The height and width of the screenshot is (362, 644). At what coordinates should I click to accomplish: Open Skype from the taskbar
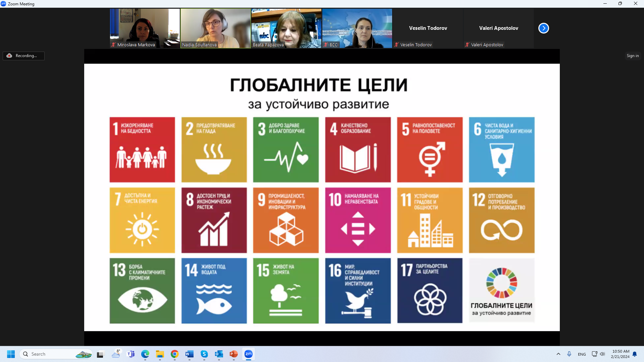[x=204, y=354]
